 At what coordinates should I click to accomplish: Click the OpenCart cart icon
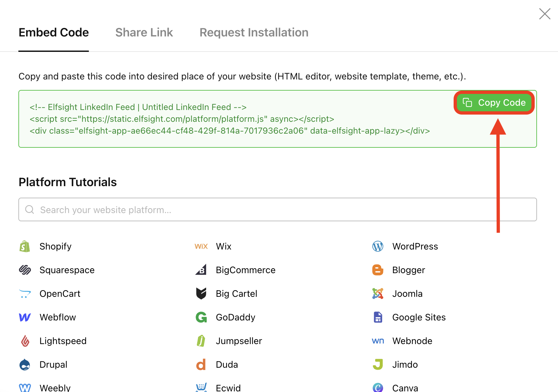coord(25,294)
